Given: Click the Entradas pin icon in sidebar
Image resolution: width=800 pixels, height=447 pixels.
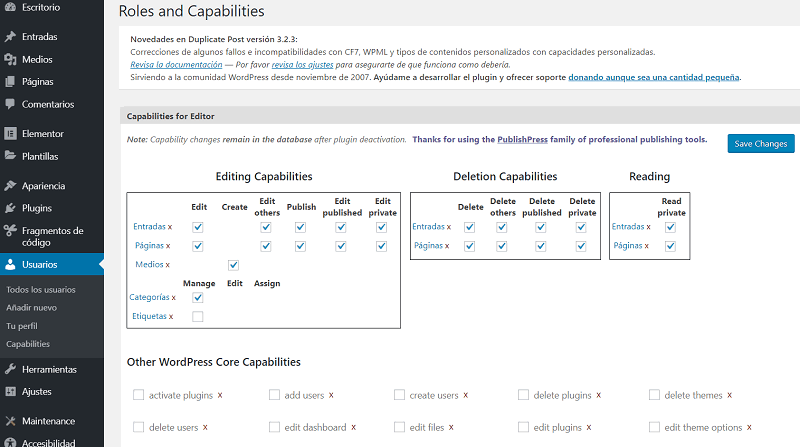Looking at the screenshot, I should [10, 37].
